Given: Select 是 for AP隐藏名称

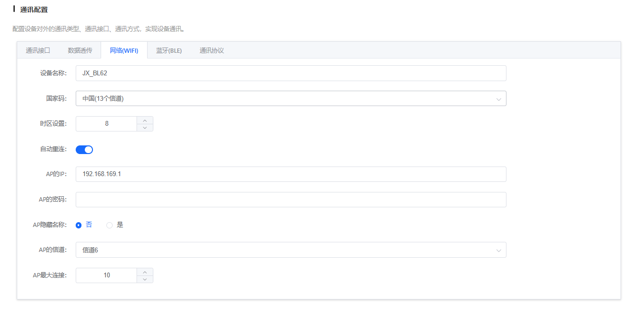Looking at the screenshot, I should [110, 225].
